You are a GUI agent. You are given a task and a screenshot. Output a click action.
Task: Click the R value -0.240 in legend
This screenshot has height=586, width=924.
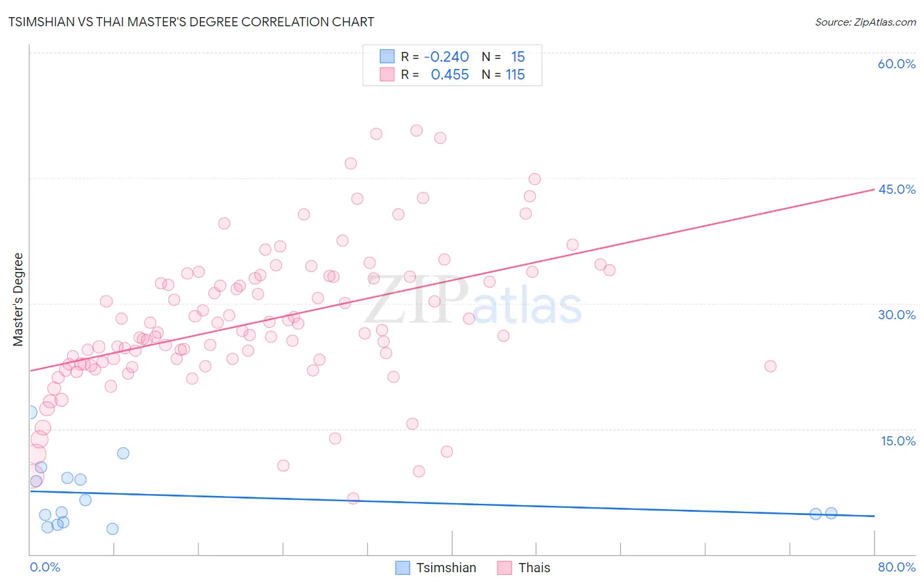point(446,56)
